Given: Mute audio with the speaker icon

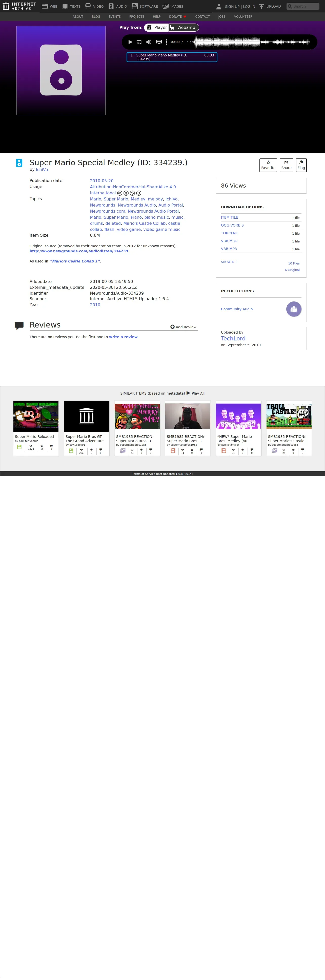Looking at the screenshot, I should pyautogui.click(x=149, y=42).
